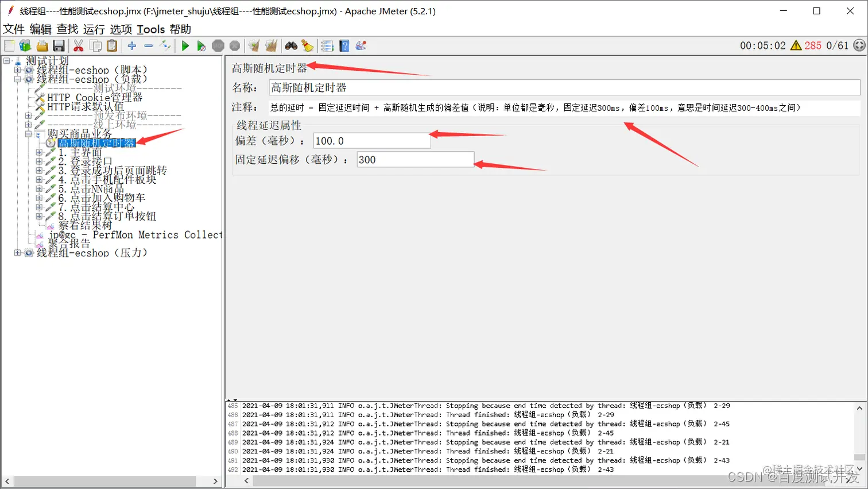
Task: Click the 偏差（毫秒）input field
Action: pyautogui.click(x=372, y=141)
